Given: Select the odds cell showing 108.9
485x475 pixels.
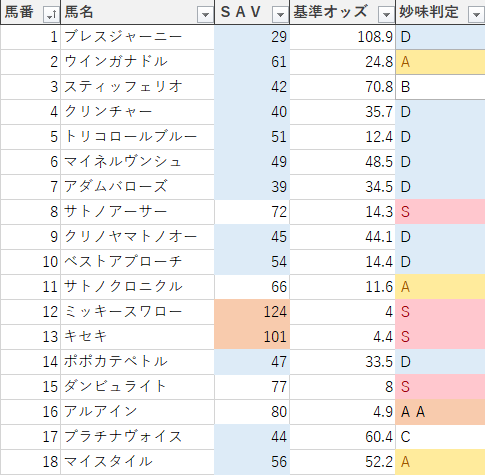Looking at the screenshot, I should [x=343, y=37].
